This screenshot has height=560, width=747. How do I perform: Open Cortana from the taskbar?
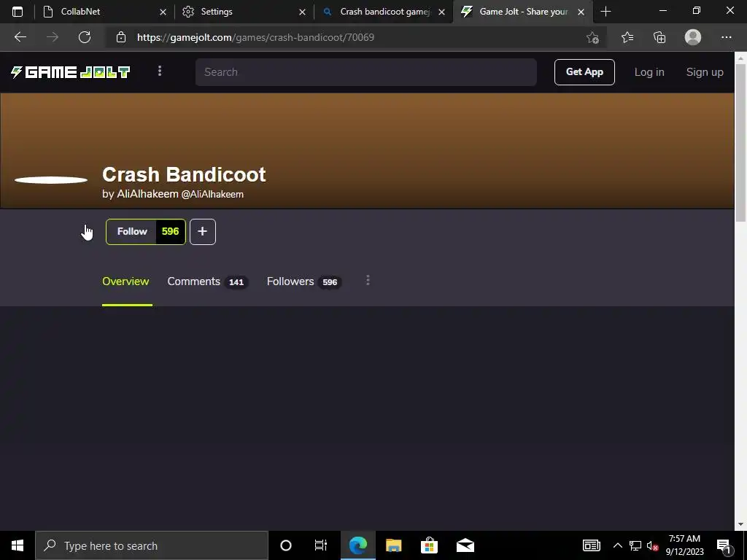pos(286,545)
